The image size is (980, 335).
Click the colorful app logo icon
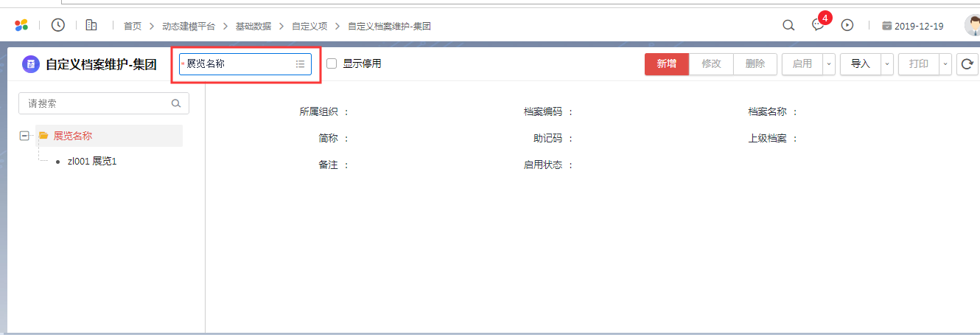21,25
